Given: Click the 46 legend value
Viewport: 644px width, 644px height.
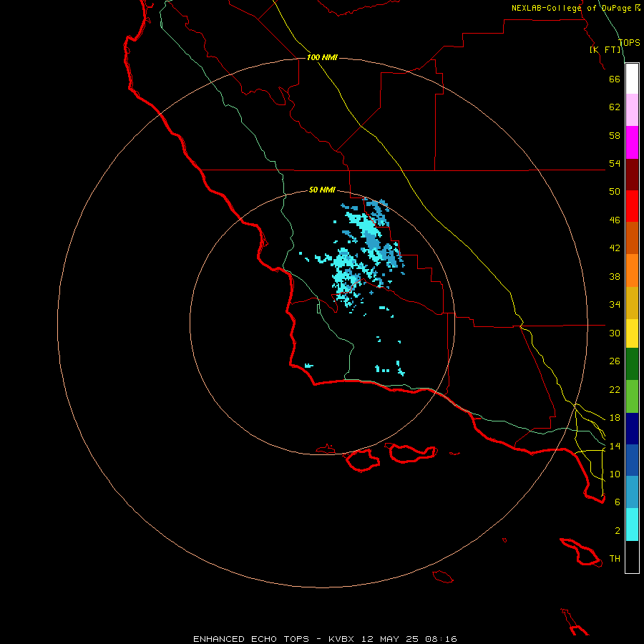Looking at the screenshot, I should [x=615, y=220].
